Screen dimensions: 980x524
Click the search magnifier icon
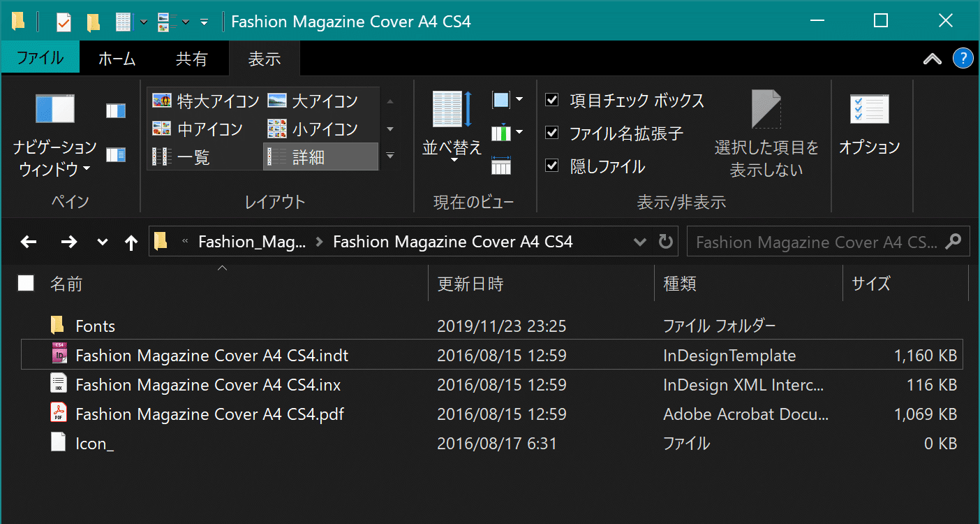pyautogui.click(x=953, y=242)
